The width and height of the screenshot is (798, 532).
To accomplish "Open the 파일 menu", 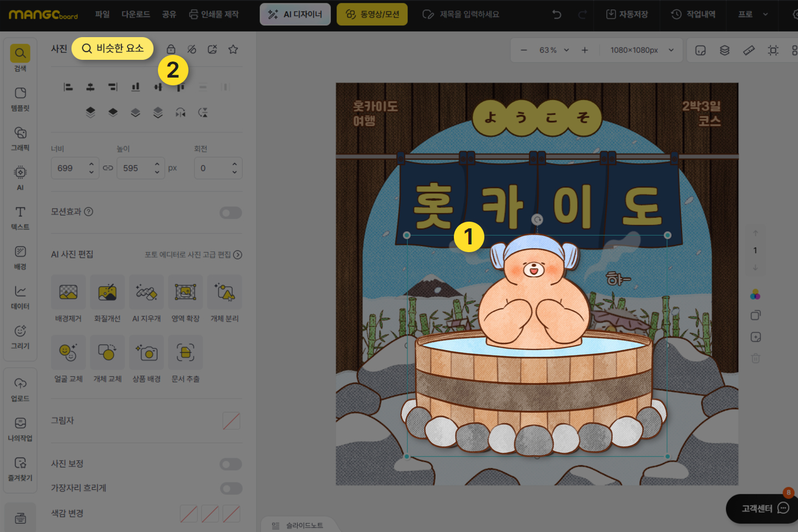I will point(103,14).
